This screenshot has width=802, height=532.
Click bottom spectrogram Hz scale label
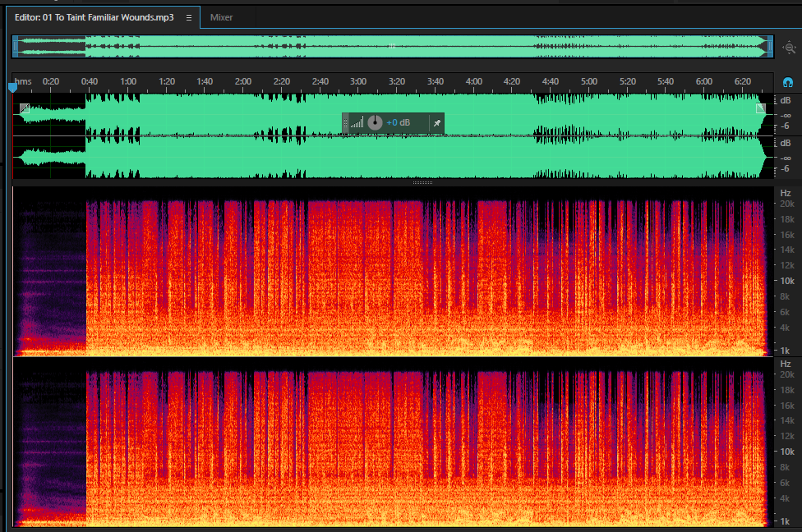tap(786, 364)
